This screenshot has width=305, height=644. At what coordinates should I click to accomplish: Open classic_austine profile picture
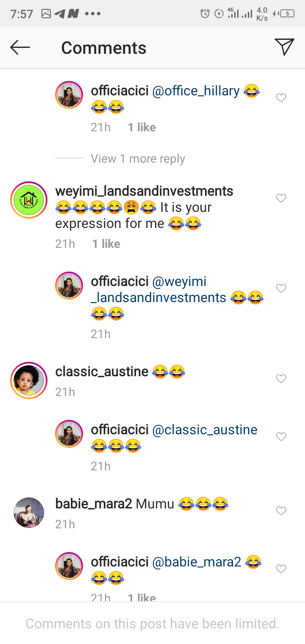click(28, 380)
